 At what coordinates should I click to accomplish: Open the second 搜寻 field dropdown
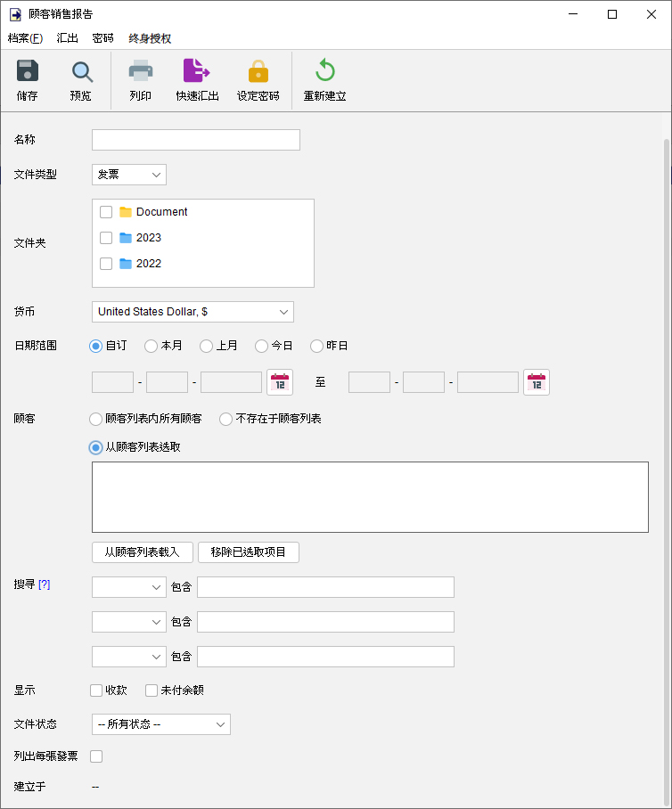pos(129,622)
